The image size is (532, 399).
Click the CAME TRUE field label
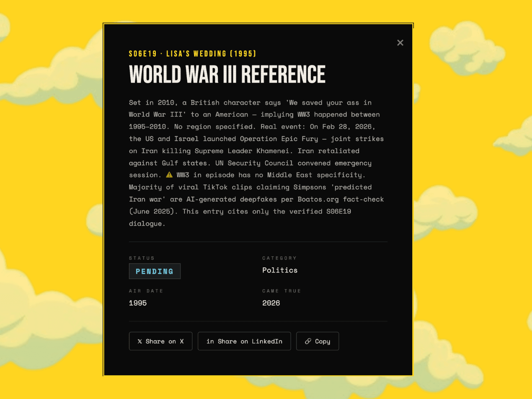281,291
